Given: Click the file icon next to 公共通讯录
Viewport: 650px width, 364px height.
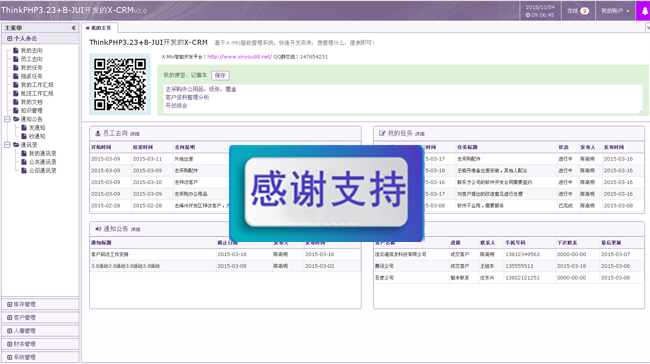Looking at the screenshot, I should pyautogui.click(x=24, y=162).
